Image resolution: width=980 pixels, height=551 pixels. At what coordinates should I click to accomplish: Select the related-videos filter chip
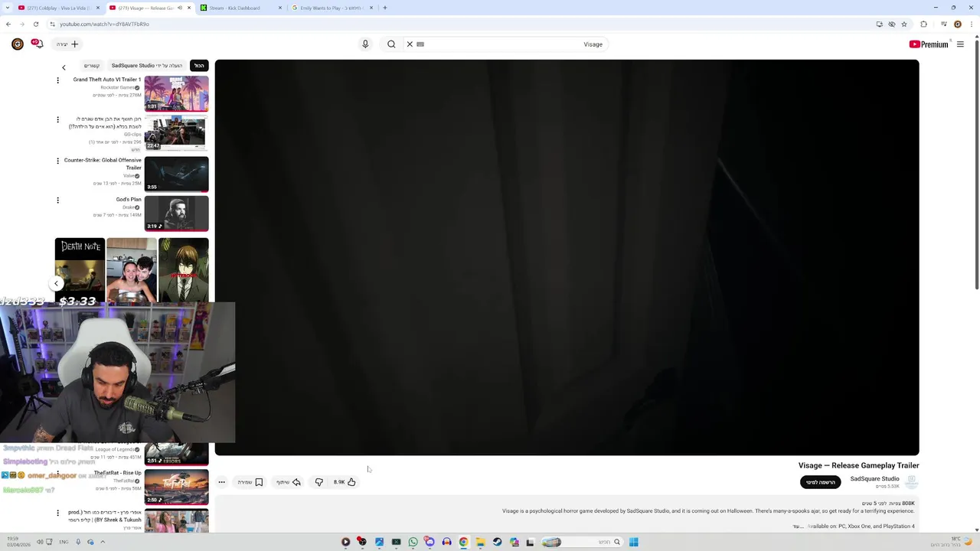pos(92,66)
